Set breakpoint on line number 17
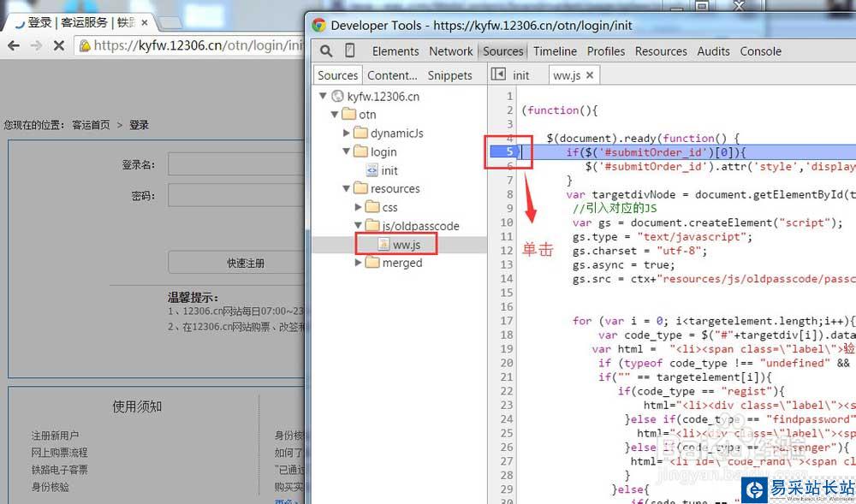This screenshot has width=856, height=504. (507, 321)
